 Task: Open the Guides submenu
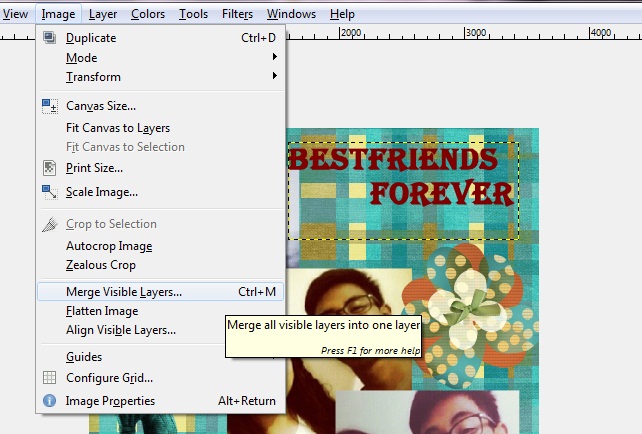[x=160, y=357]
